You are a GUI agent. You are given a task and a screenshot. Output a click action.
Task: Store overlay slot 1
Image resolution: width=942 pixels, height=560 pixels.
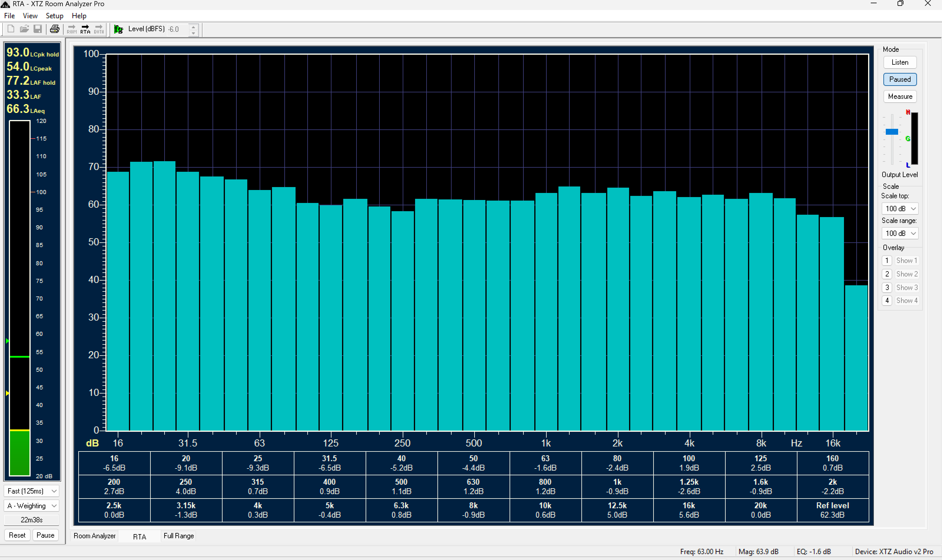point(887,260)
